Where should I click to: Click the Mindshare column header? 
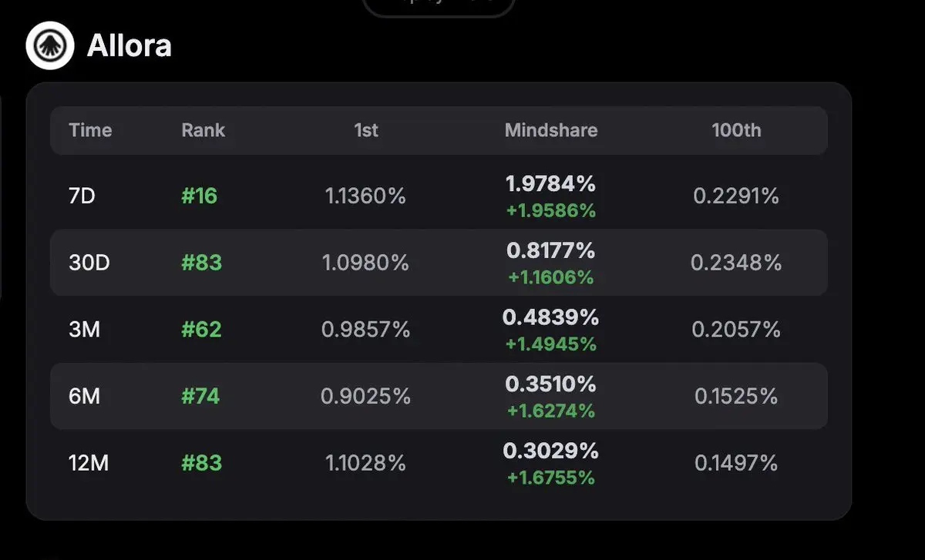pos(551,130)
